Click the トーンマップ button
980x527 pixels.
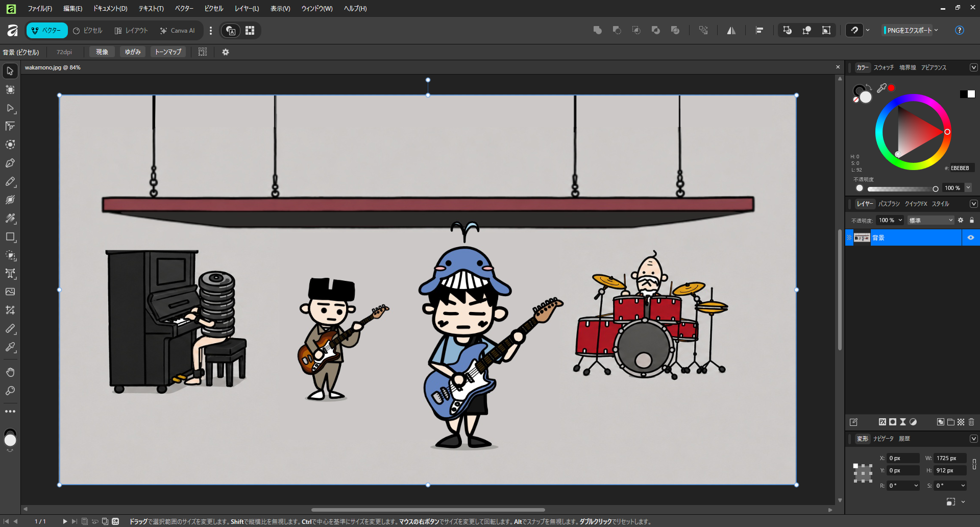pos(168,52)
